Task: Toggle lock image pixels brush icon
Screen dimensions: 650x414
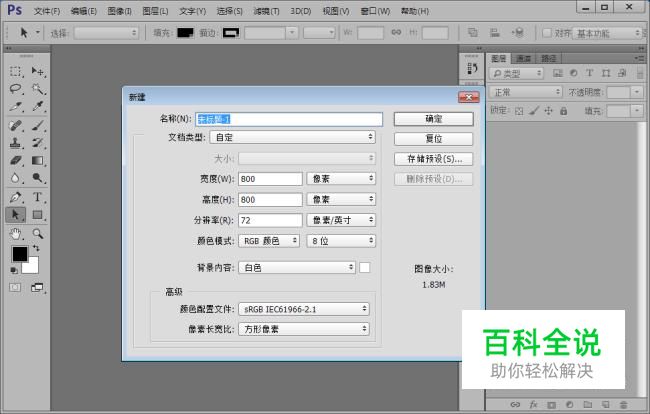Action: pos(534,111)
